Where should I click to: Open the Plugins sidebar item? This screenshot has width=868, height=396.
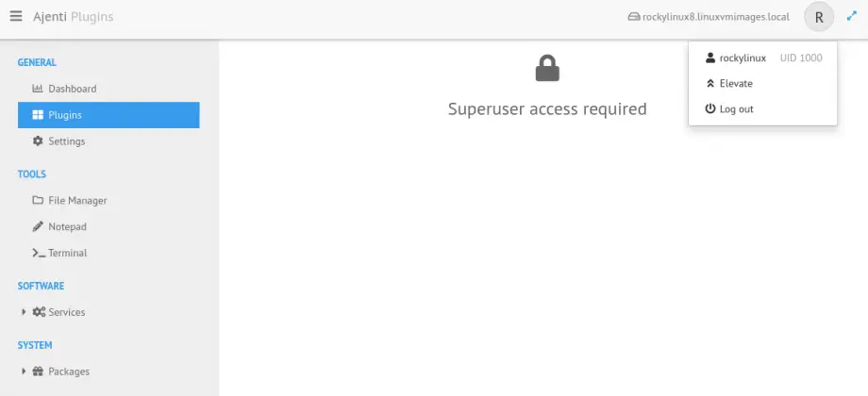(64, 115)
